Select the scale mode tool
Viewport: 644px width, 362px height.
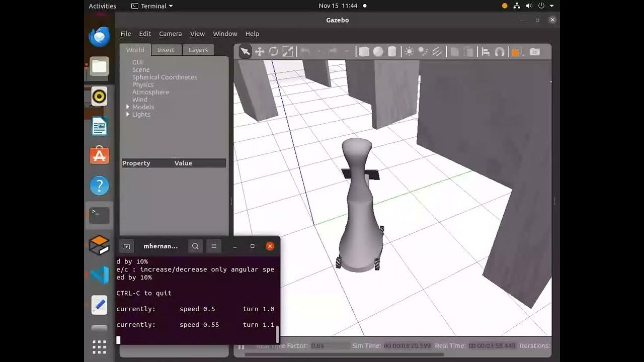[288, 52]
